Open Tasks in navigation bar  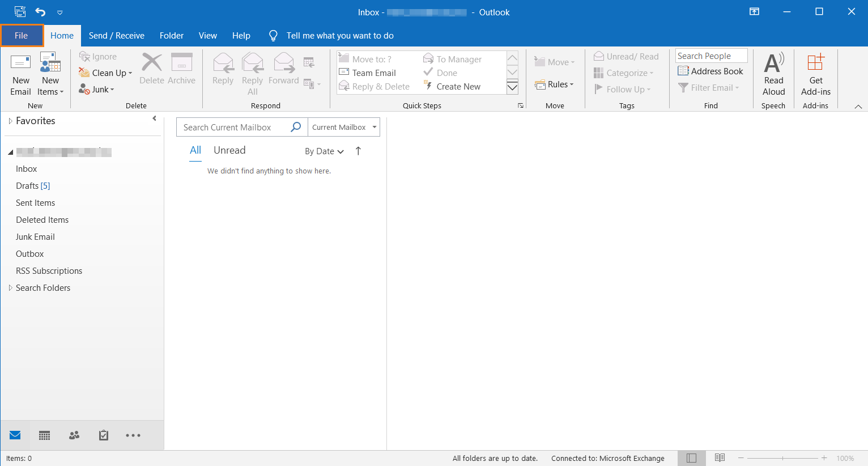coord(104,435)
